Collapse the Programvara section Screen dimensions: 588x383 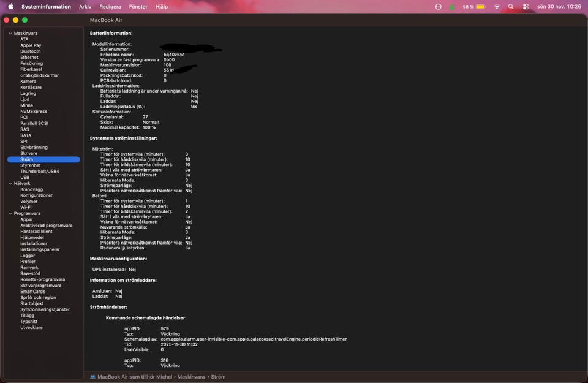pyautogui.click(x=10, y=213)
